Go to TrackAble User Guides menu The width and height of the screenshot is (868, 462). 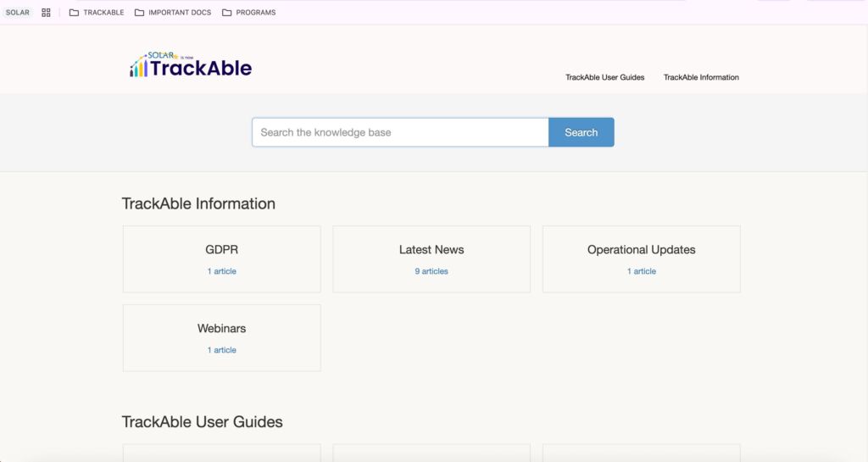[604, 77]
